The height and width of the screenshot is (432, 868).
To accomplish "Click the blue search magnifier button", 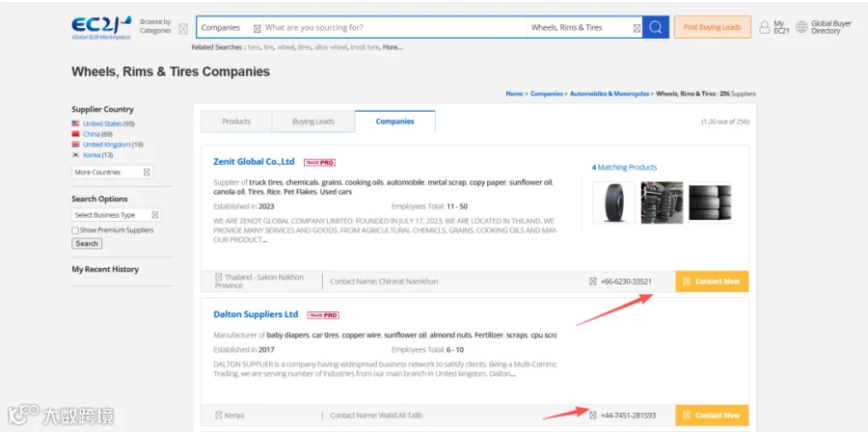I will point(656,27).
